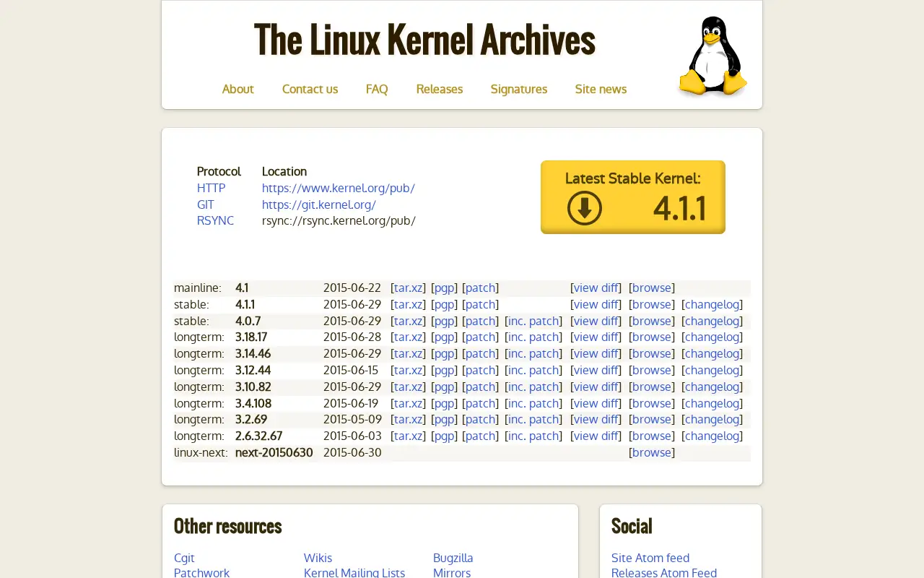Image resolution: width=924 pixels, height=578 pixels.
Task: Go to Contact us page
Action: tap(310, 89)
